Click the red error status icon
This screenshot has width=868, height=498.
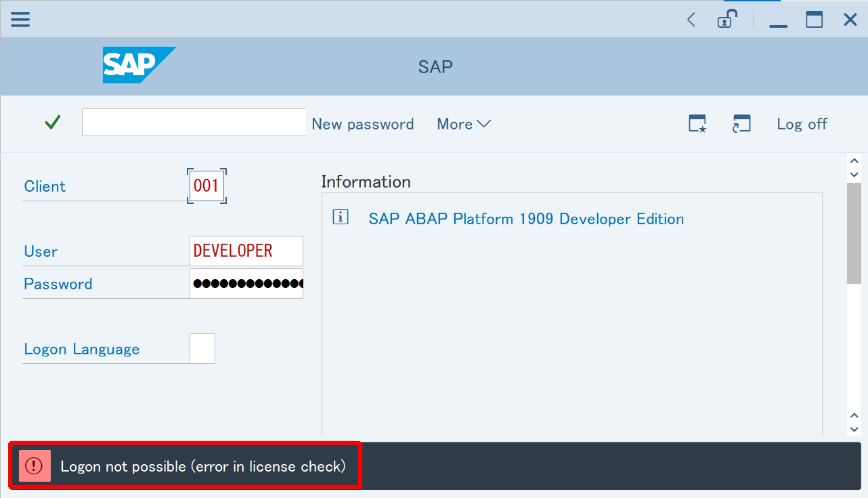[34, 466]
